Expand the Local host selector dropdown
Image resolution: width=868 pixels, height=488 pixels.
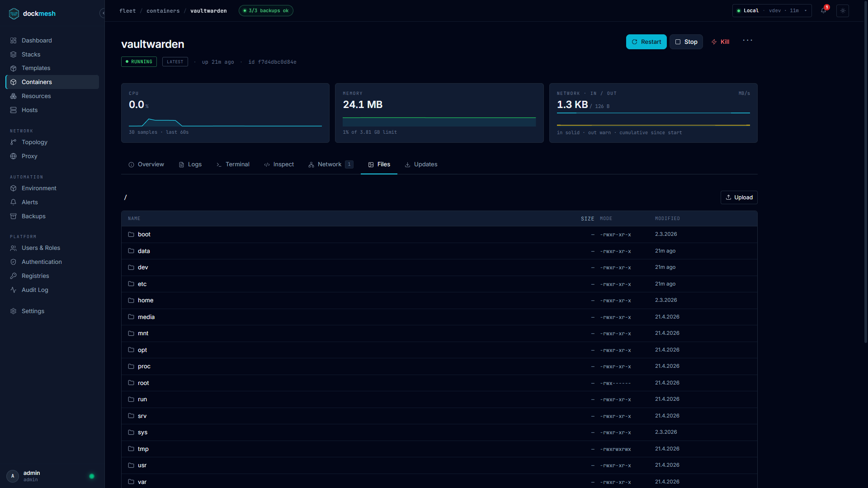[772, 10]
